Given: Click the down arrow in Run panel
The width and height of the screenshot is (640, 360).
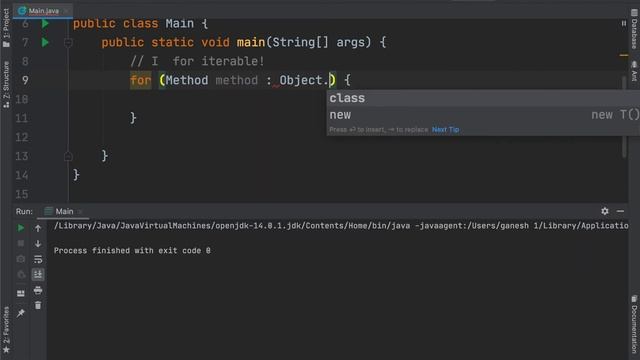Looking at the screenshot, I should coord(38,244).
